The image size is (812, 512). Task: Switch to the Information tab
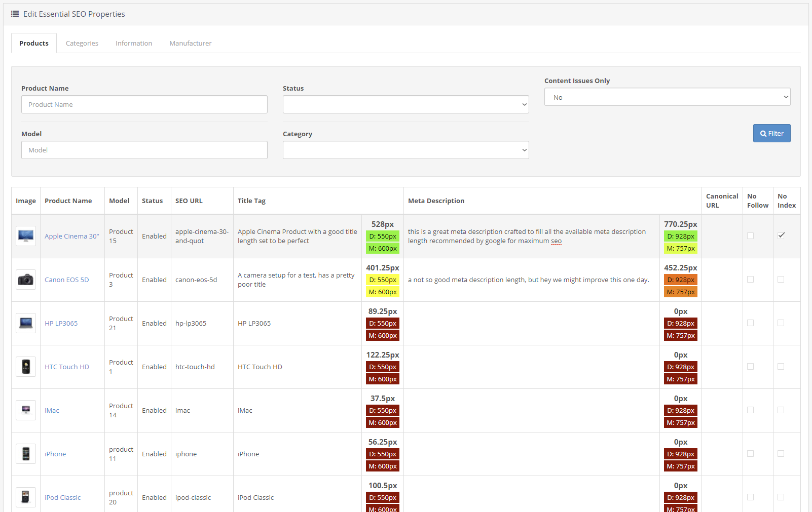[x=134, y=43]
